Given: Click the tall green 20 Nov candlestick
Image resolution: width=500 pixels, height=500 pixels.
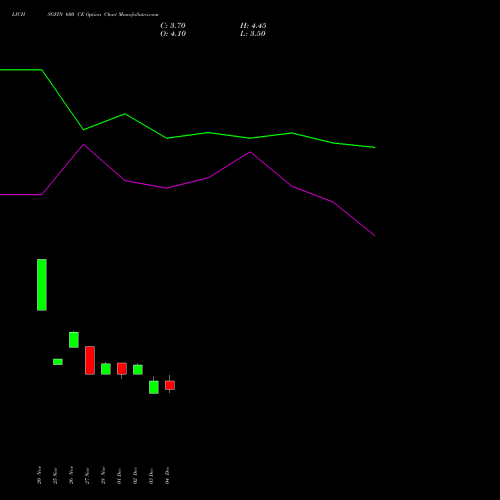Looking at the screenshot, I should (42, 285).
